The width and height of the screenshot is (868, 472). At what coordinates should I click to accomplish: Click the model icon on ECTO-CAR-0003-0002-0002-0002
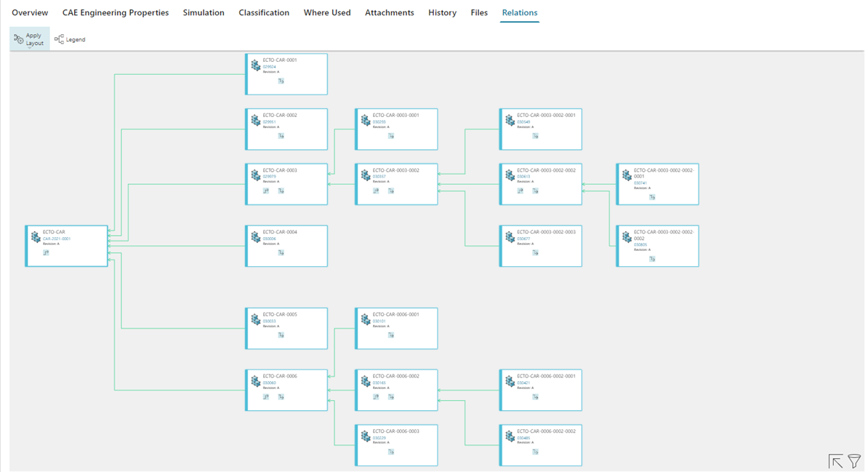pos(627,237)
